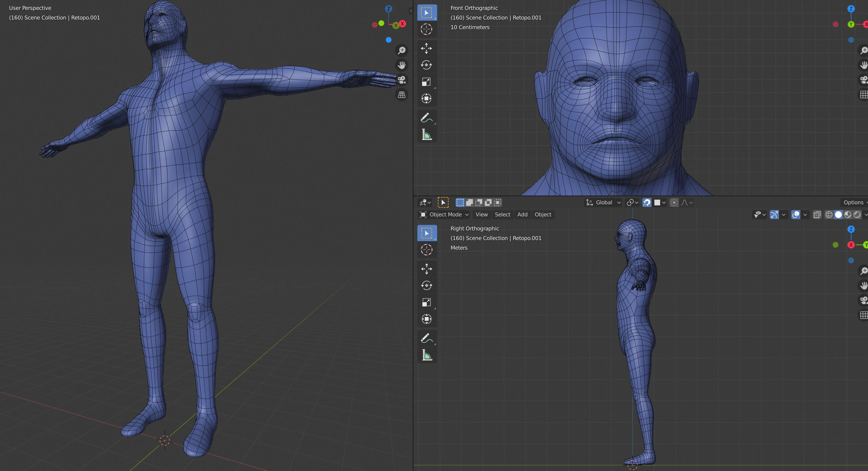
Task: Switch to wireframe viewport shading
Action: (829, 214)
